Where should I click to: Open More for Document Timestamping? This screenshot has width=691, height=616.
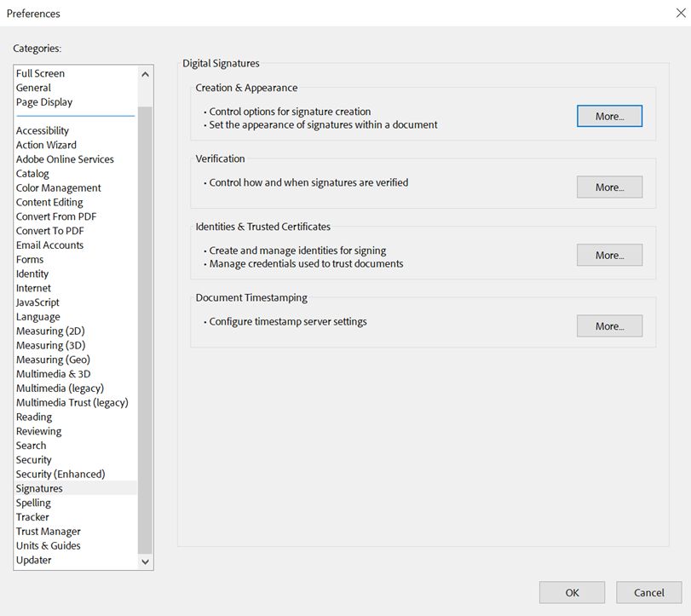609,325
